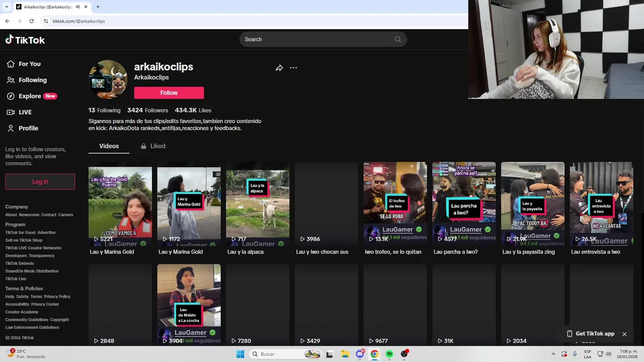
Task: Open Careers footer link
Action: click(x=65, y=215)
